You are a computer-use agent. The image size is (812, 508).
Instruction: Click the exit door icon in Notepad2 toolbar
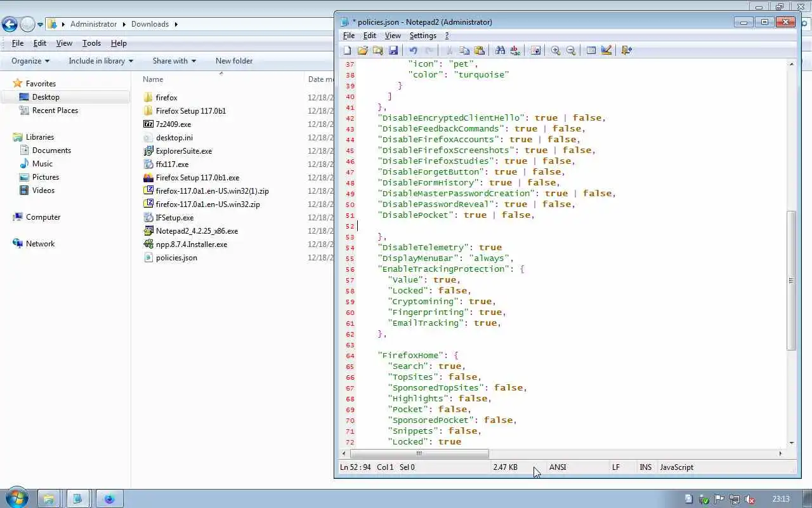(627, 50)
